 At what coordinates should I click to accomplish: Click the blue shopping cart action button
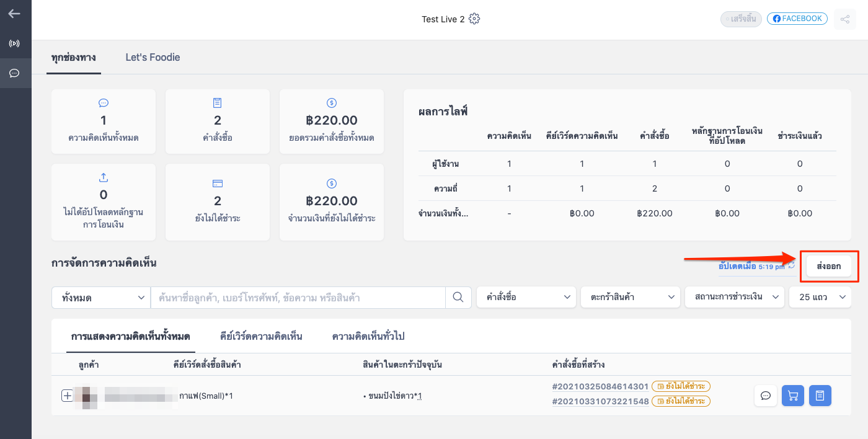(x=793, y=396)
